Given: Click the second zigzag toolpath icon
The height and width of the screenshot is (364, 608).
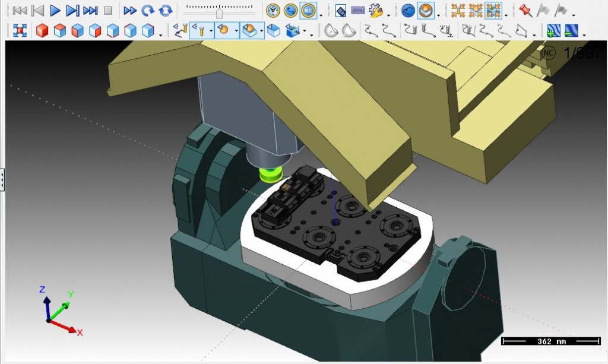Looking at the screenshot, I should click(x=389, y=31).
